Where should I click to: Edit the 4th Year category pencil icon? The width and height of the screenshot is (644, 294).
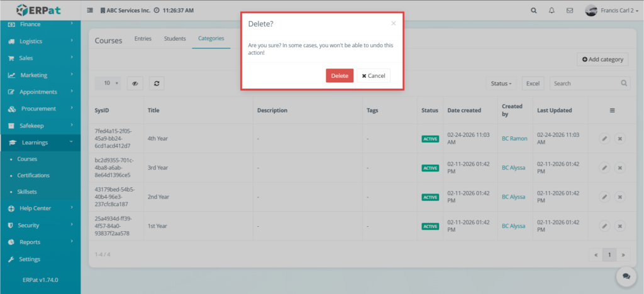coord(604,139)
